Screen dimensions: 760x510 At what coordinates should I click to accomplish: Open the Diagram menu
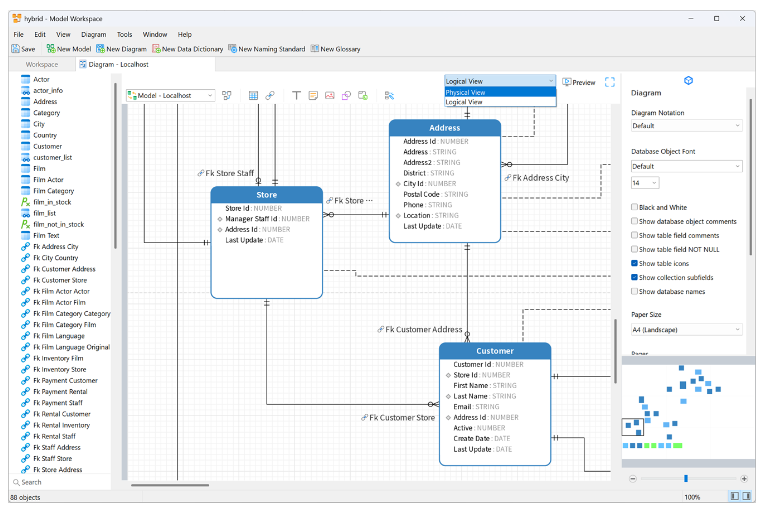(x=94, y=34)
